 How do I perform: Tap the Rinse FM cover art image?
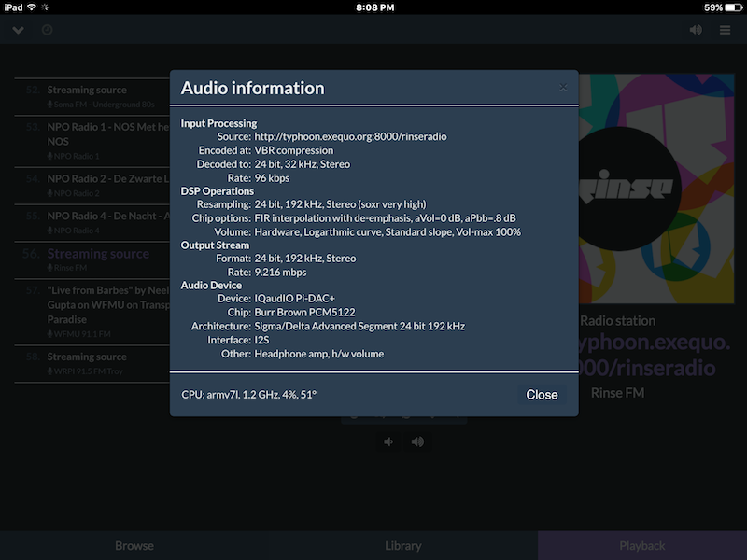click(x=656, y=189)
